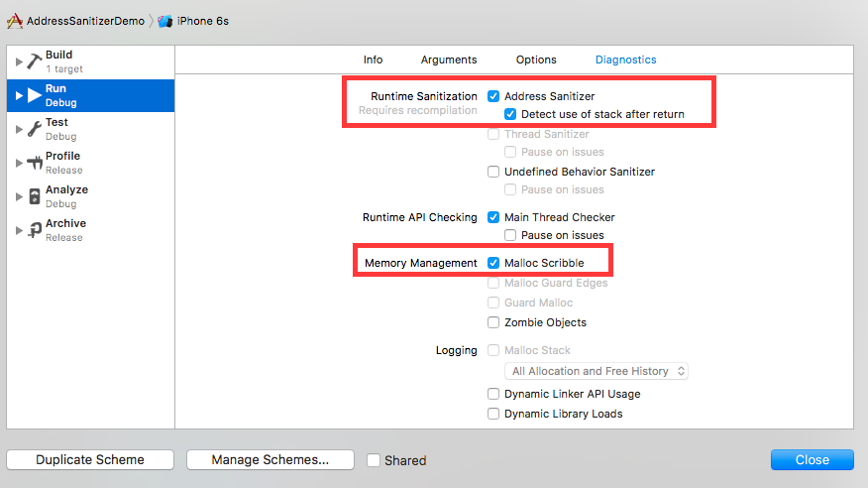
Task: Click the Manage Schemes button
Action: pyautogui.click(x=271, y=460)
